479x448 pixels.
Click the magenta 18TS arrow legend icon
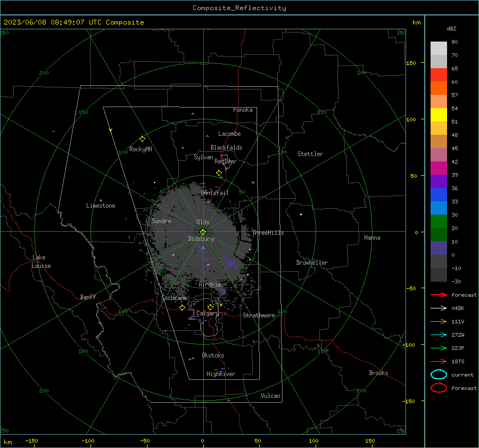coord(439,362)
